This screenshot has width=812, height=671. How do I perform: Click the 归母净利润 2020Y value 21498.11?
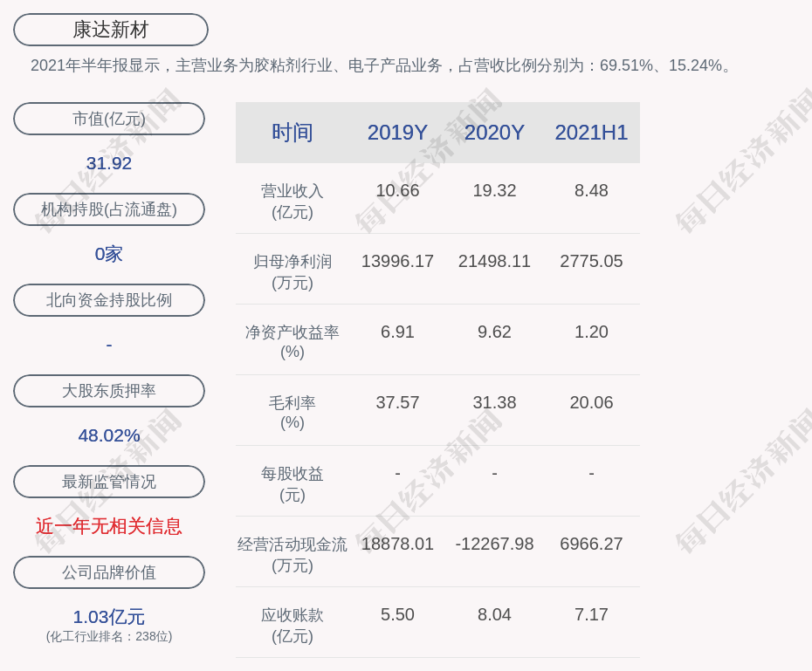[494, 261]
